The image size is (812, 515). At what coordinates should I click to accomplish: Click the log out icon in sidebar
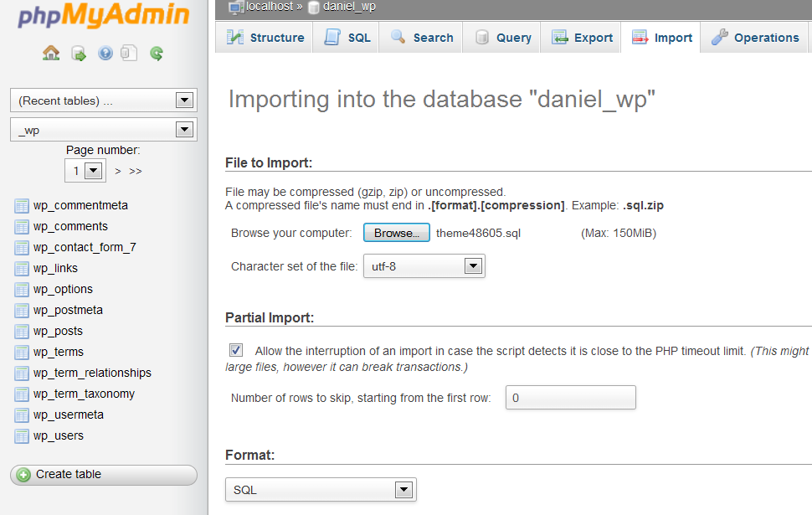tap(78, 54)
